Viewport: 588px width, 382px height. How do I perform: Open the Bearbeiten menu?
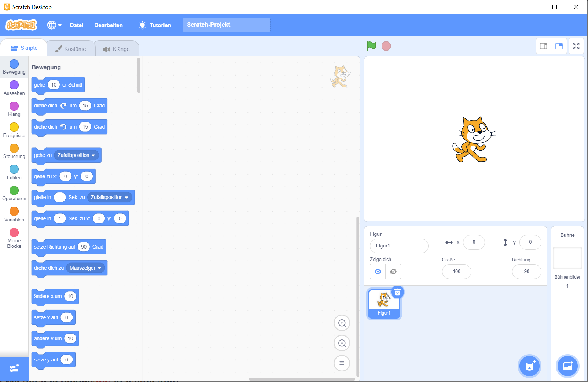click(x=109, y=25)
